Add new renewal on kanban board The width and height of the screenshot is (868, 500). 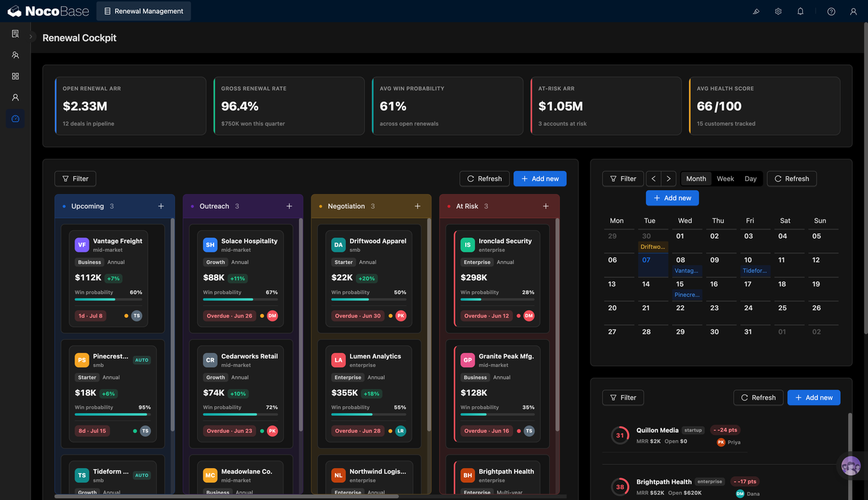(540, 178)
